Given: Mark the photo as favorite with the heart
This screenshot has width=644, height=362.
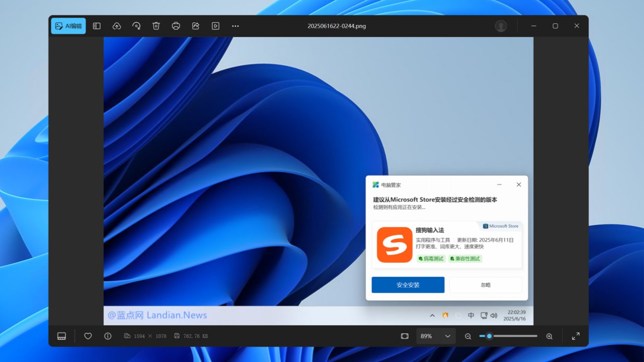Looking at the screenshot, I should click(x=88, y=336).
